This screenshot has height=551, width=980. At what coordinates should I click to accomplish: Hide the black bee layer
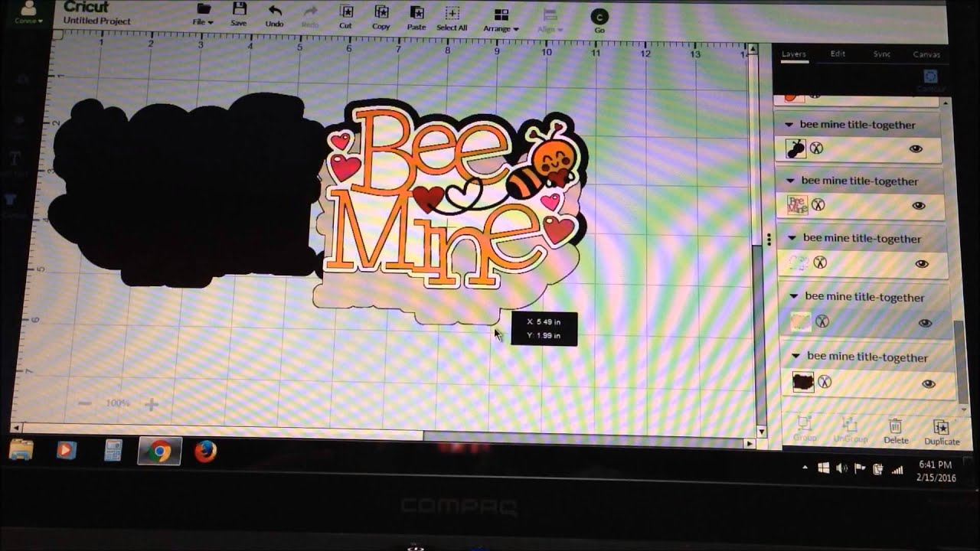point(916,148)
